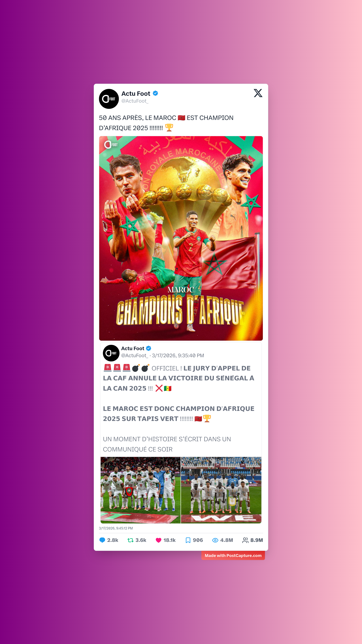Open the @ActuFoot_ handle under main name
Image resolution: width=362 pixels, height=644 pixels.
tap(135, 101)
